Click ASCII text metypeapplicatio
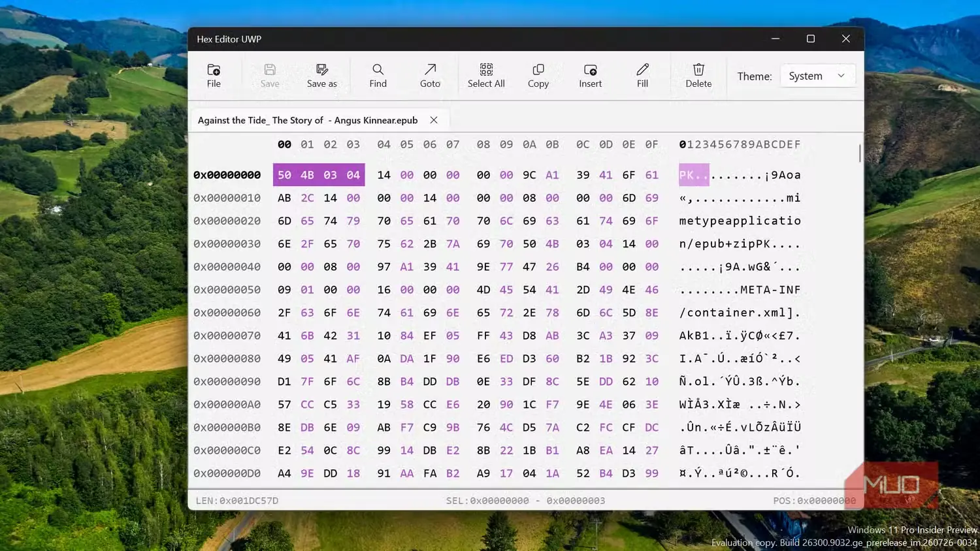Viewport: 980px width, 551px height. 740,221
